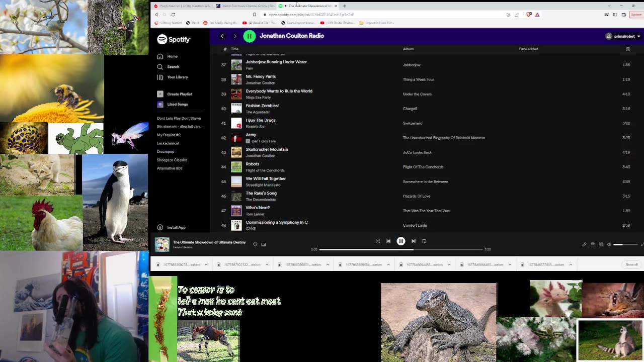The width and height of the screenshot is (644, 362).
Task: Click the Skullcrusher Mountain album art
Action: click(x=236, y=152)
